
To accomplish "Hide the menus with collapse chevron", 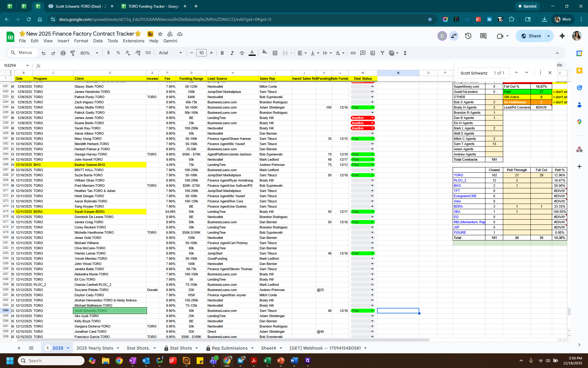I will (x=557, y=53).
